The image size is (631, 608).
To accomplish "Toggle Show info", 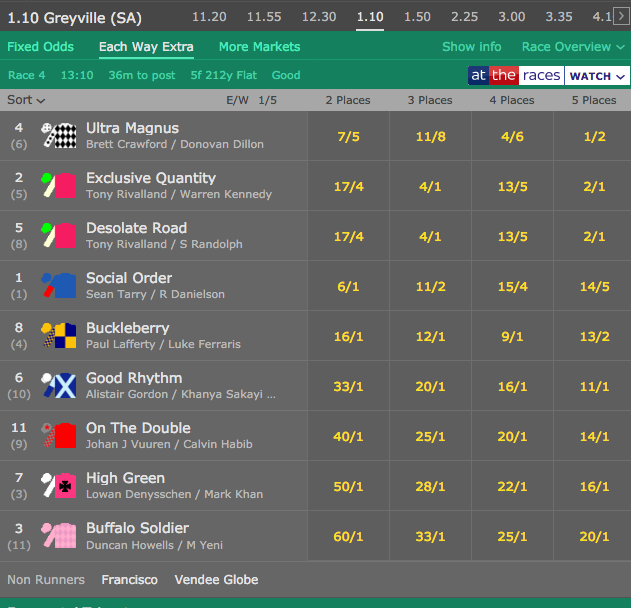I will point(472,47).
